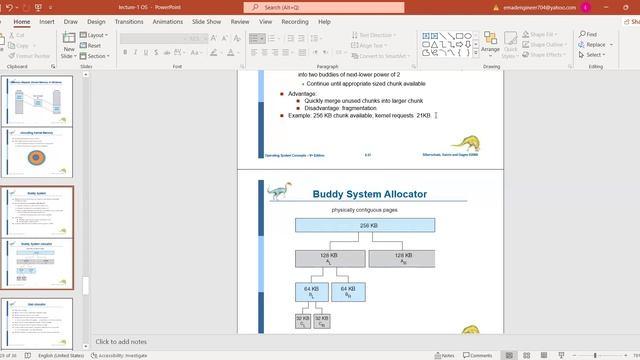
Task: Start Slide Show from status bar
Action: 561,356
